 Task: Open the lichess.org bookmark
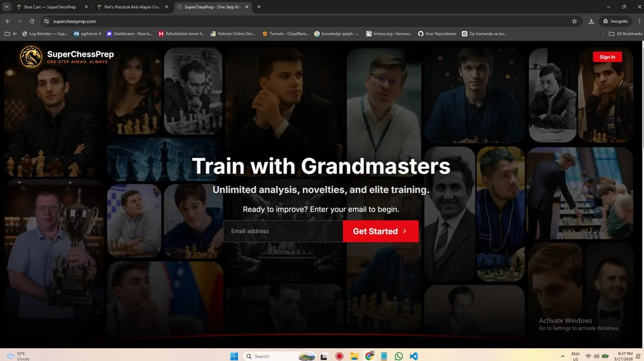pyautogui.click(x=389, y=34)
